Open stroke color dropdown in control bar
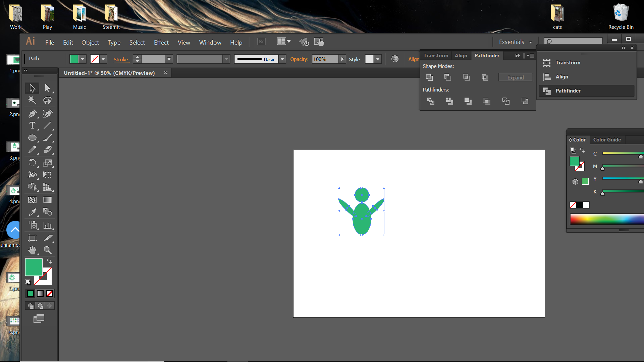The image size is (644, 362). pyautogui.click(x=103, y=59)
